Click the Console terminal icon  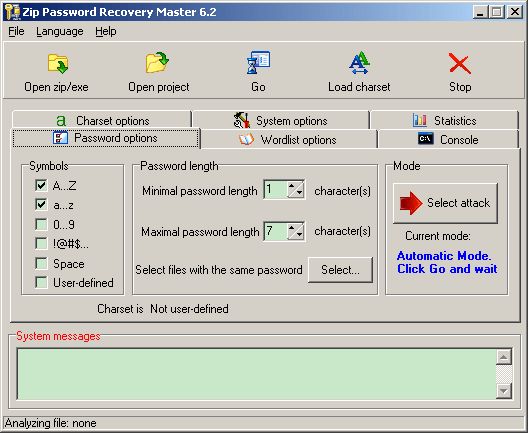(426, 138)
